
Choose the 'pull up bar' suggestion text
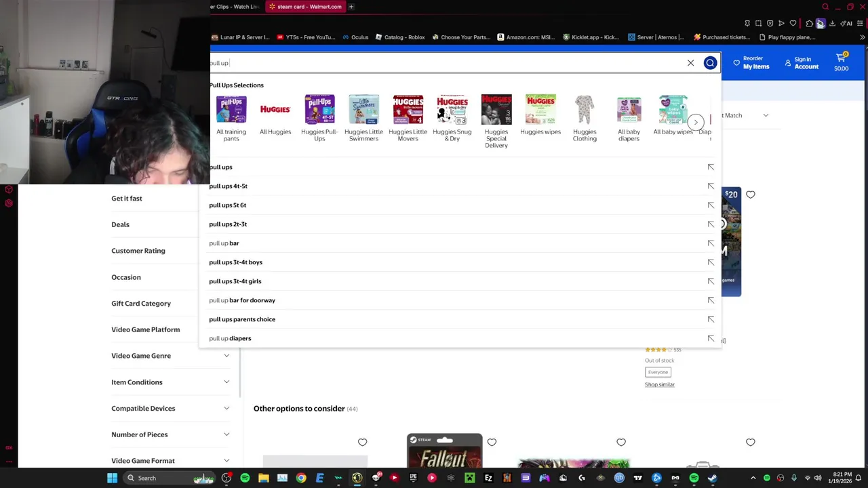pos(224,243)
